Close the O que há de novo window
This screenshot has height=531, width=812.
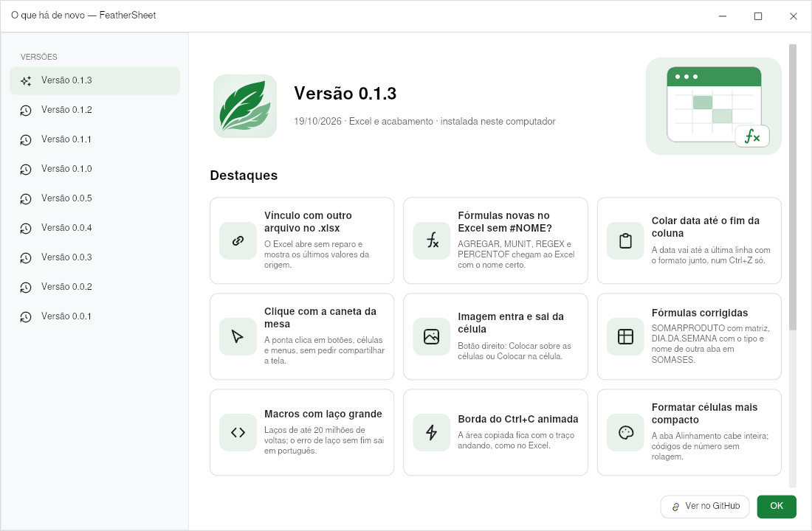(794, 16)
